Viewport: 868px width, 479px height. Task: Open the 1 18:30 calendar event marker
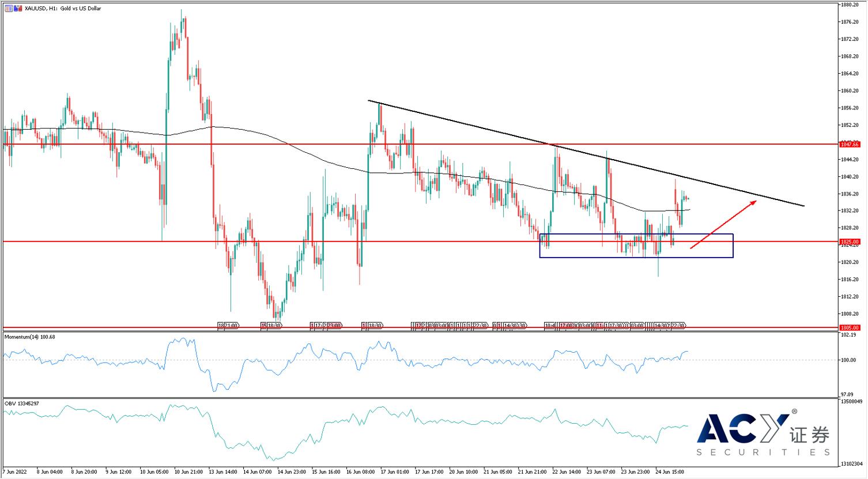(x=372, y=326)
